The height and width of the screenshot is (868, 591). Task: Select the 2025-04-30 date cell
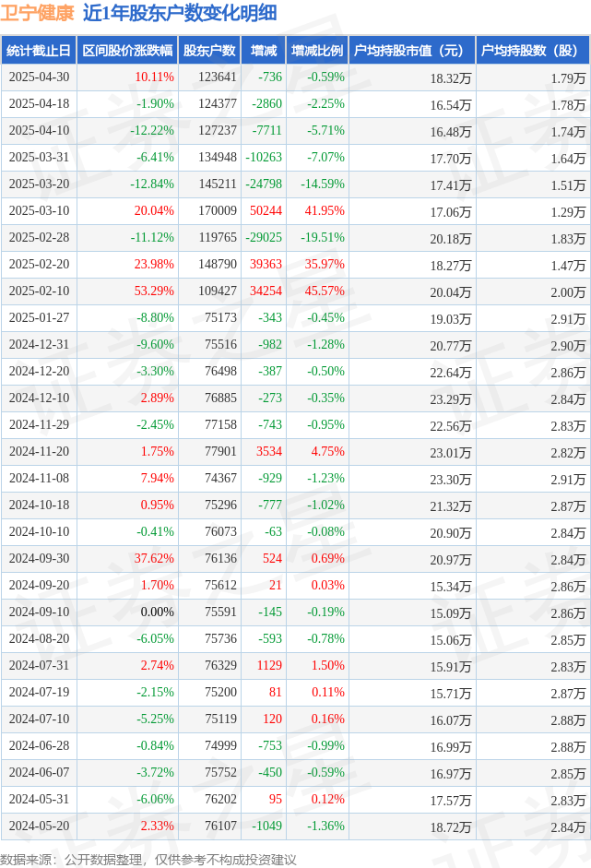pyautogui.click(x=40, y=77)
